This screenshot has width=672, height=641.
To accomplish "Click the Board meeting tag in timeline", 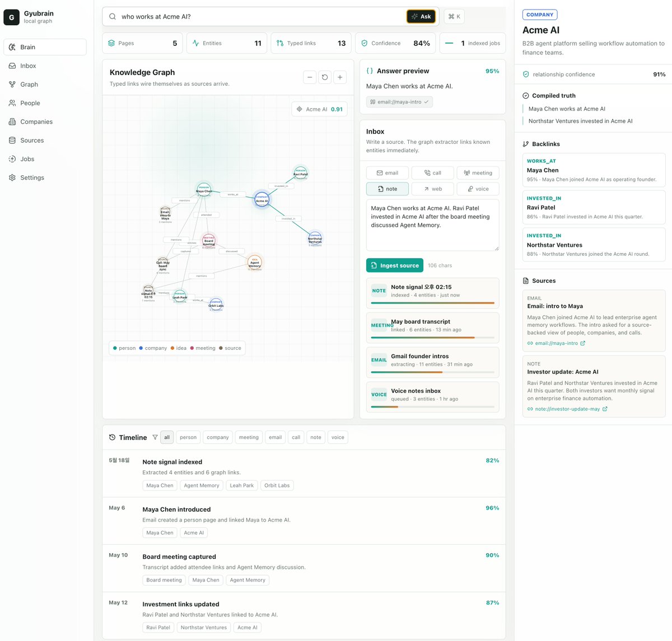I will tap(164, 580).
